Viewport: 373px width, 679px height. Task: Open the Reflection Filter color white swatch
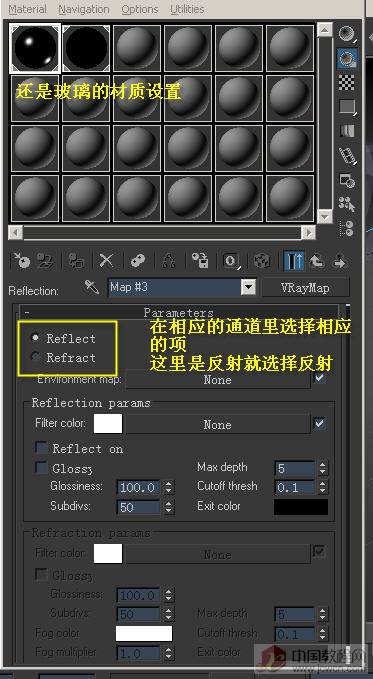tap(108, 424)
